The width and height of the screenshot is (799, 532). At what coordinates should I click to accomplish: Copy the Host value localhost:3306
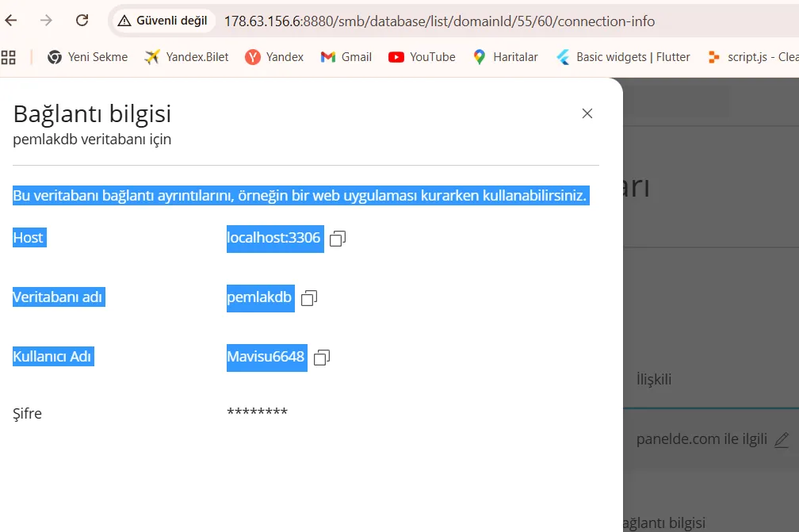click(338, 239)
